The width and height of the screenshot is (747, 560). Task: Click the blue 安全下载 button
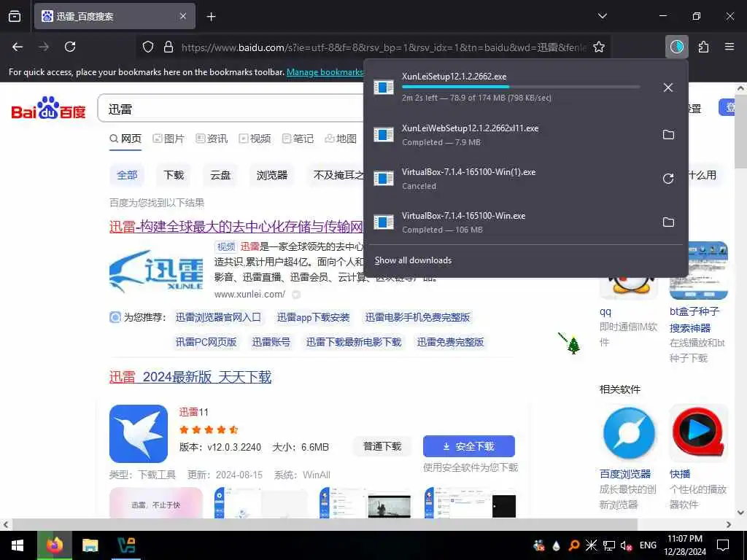click(469, 446)
